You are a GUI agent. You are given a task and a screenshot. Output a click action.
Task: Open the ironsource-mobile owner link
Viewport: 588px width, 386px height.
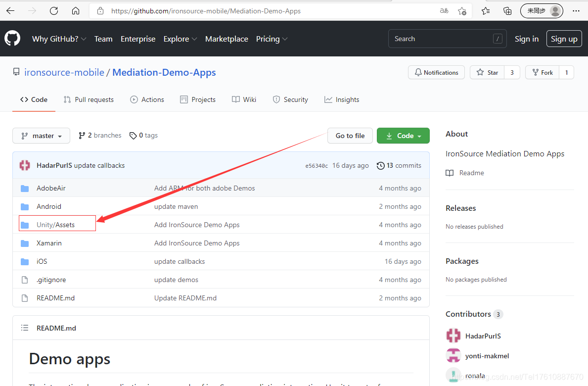coord(64,72)
